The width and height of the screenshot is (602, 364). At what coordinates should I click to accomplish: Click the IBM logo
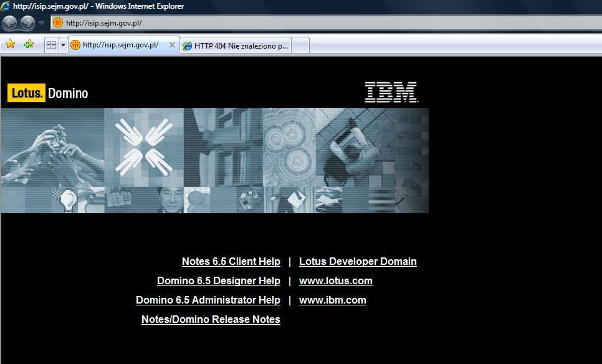(391, 92)
